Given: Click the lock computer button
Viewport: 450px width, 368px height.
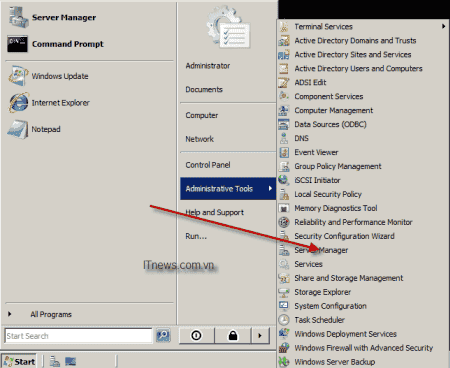Looking at the screenshot, I should tap(233, 335).
